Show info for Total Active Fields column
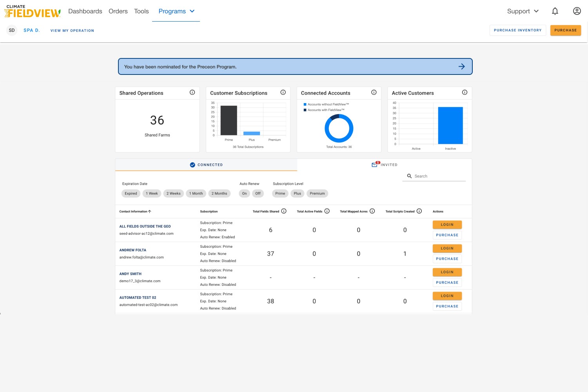The height and width of the screenshot is (392, 588). pos(327,211)
